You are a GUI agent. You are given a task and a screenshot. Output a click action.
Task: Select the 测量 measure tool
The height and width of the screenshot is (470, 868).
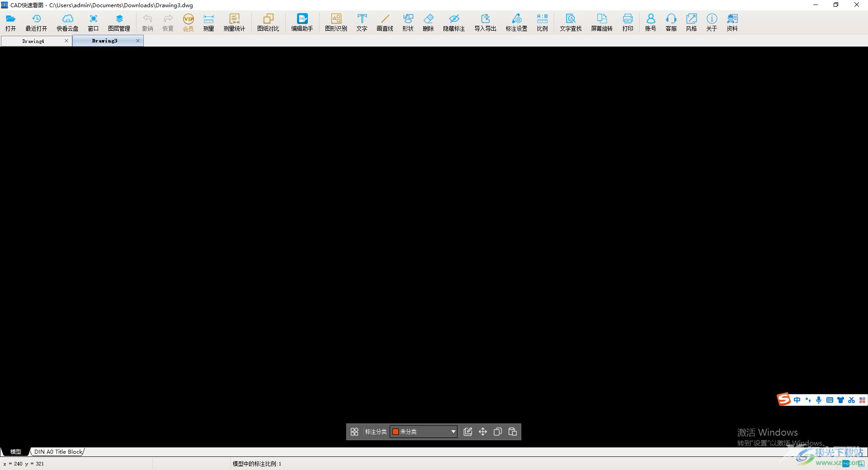pos(208,22)
